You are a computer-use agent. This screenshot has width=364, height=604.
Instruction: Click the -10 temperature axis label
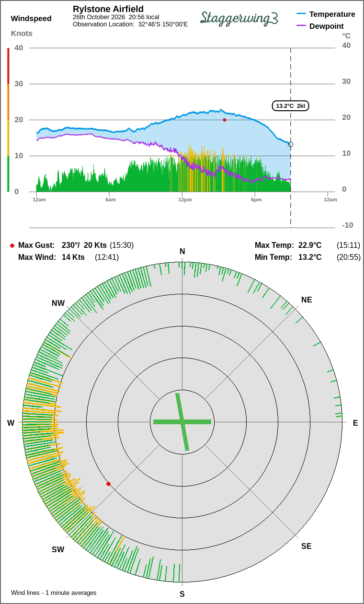348,225
